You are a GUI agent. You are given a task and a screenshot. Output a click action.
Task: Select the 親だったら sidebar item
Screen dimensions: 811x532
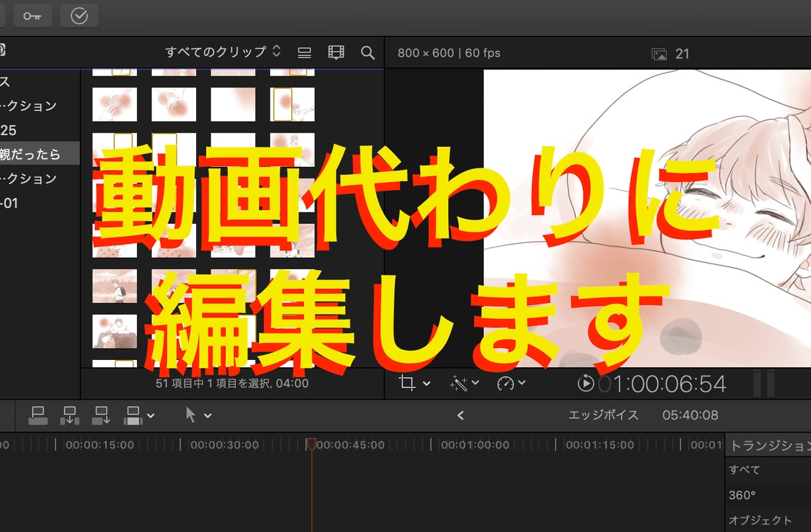click(x=40, y=154)
